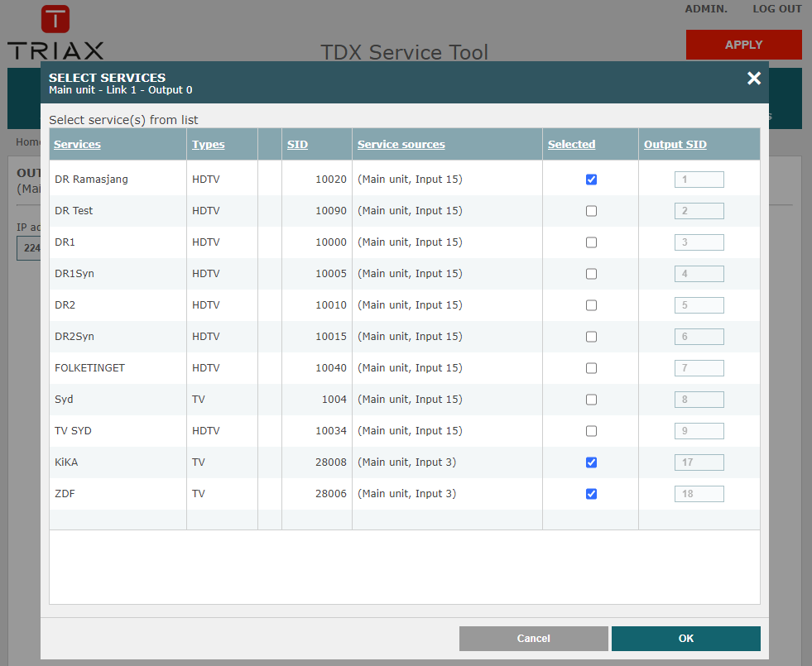Select the DR1 service checkbox
The image size is (812, 666).
[x=591, y=242]
